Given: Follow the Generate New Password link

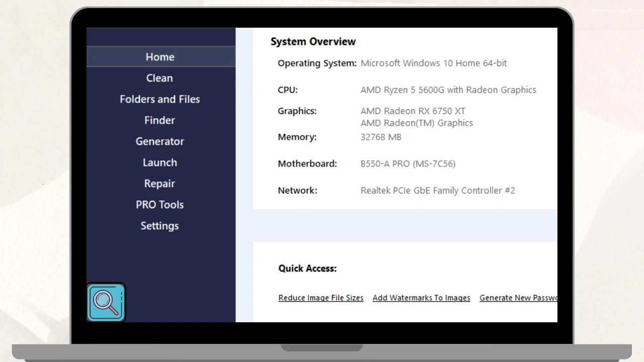Looking at the screenshot, I should click(x=518, y=298).
